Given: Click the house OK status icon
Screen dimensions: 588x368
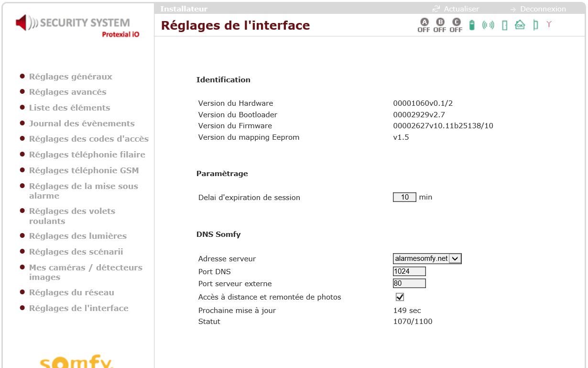Looking at the screenshot, I should click(x=520, y=25).
